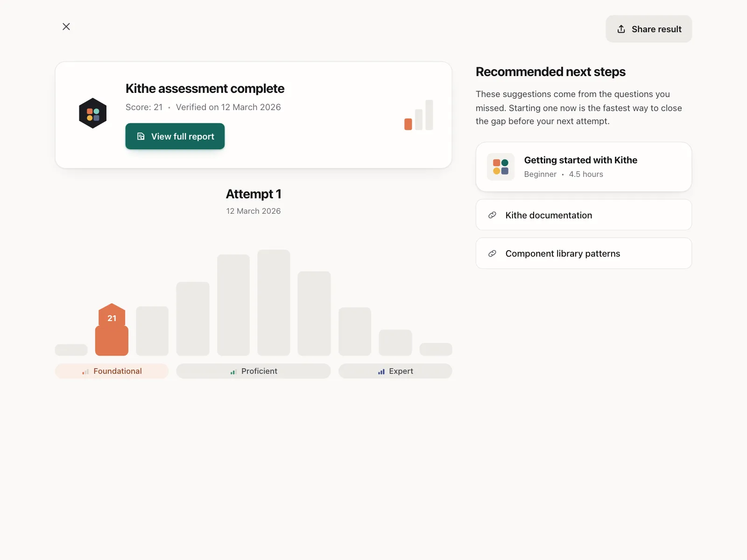Screen dimensions: 747x560
Task: Click the Kithe hexagon badge logo
Action: (x=93, y=113)
